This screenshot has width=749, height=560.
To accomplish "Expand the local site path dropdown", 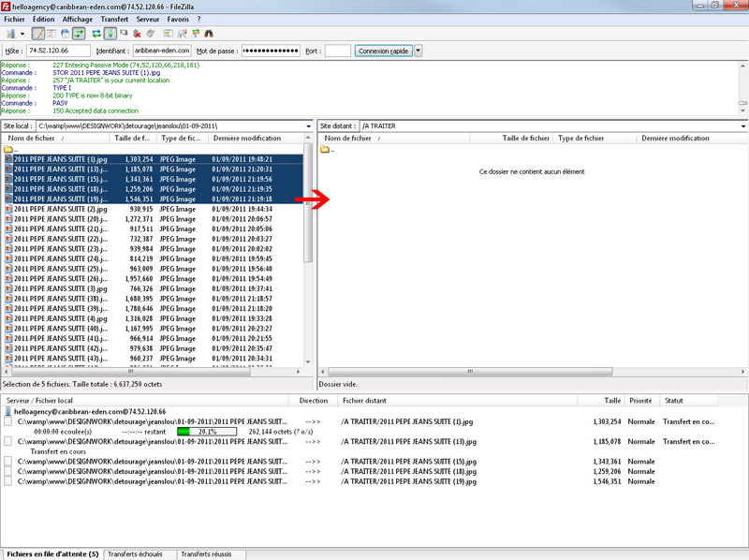I will pyautogui.click(x=309, y=126).
